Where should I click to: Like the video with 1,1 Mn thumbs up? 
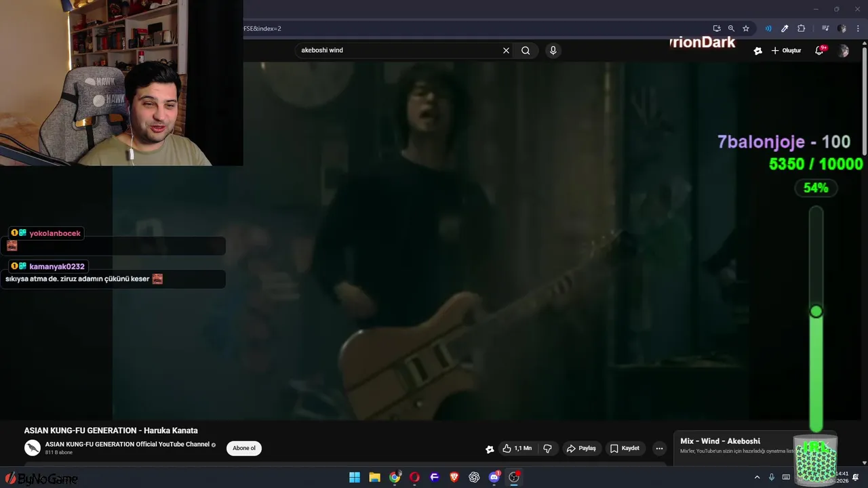[517, 448]
